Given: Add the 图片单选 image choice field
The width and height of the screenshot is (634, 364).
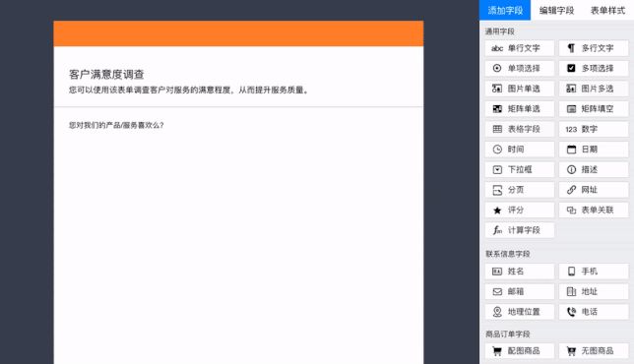Looking at the screenshot, I should 520,89.
